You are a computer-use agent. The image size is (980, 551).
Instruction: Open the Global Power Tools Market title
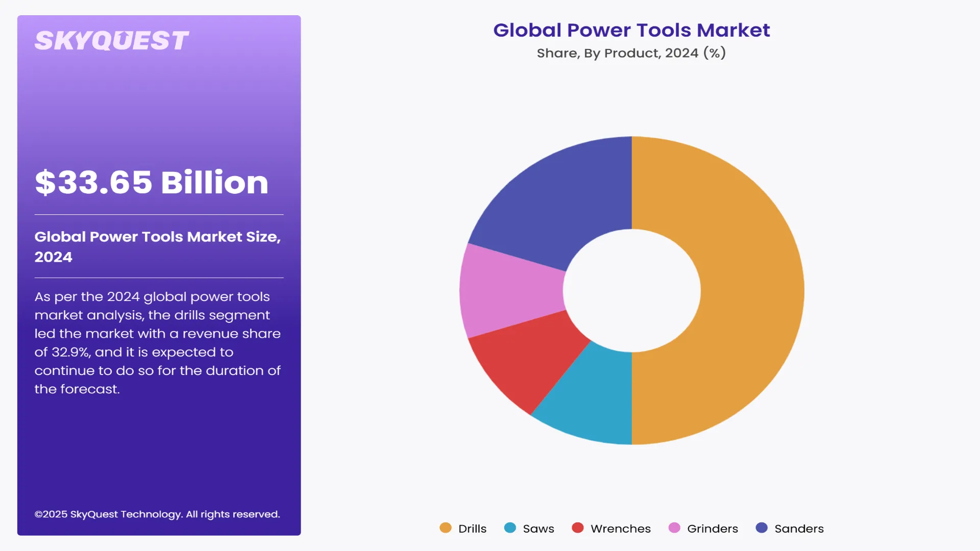631,31
